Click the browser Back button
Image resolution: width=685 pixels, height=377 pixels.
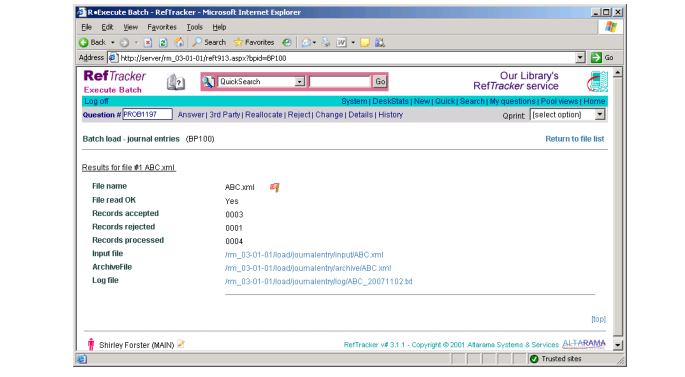[x=92, y=42]
